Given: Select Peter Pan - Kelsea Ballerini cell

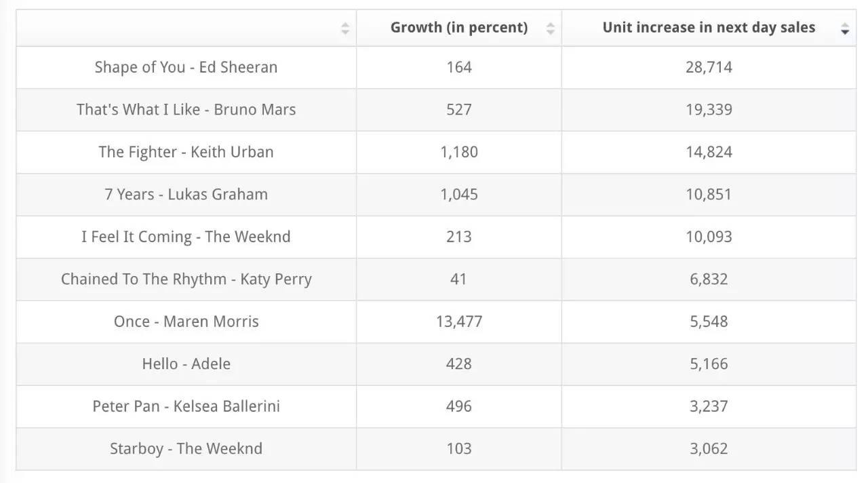Looking at the screenshot, I should coord(186,406).
